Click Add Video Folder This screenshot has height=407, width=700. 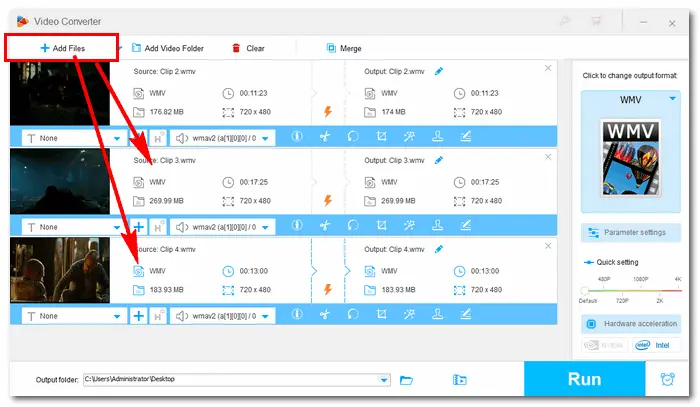pyautogui.click(x=168, y=48)
